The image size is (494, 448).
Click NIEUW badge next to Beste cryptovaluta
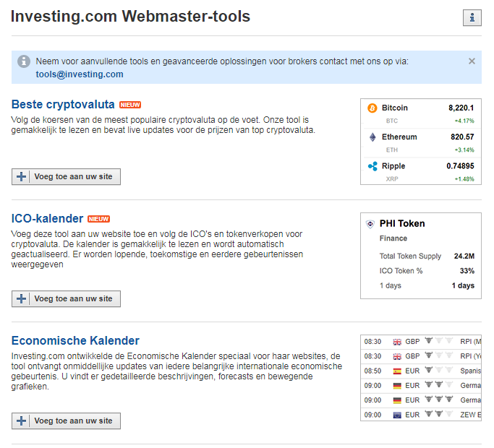point(130,105)
